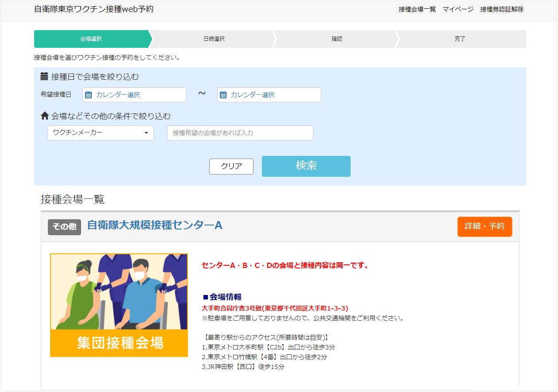The image size is (558, 392).
Task: Click calendar icon beside 接種日で会場を絞り込む heading
Action: tap(44, 77)
